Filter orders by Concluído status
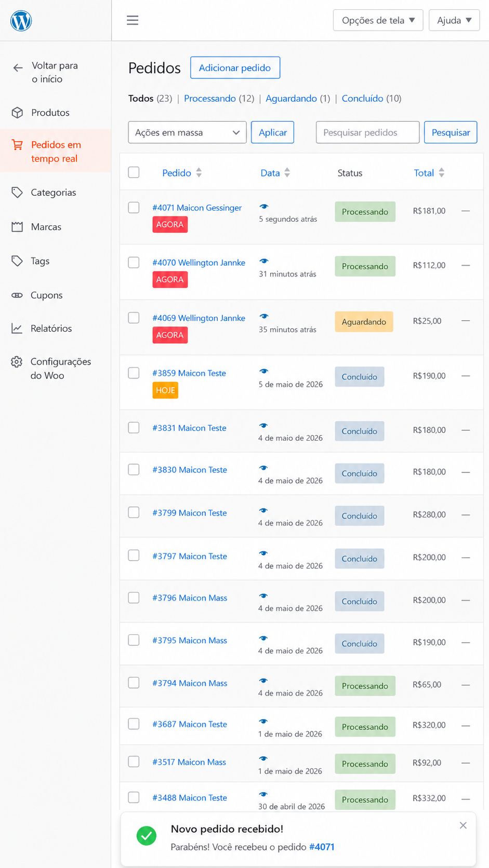This screenshot has width=489, height=868. tap(362, 98)
